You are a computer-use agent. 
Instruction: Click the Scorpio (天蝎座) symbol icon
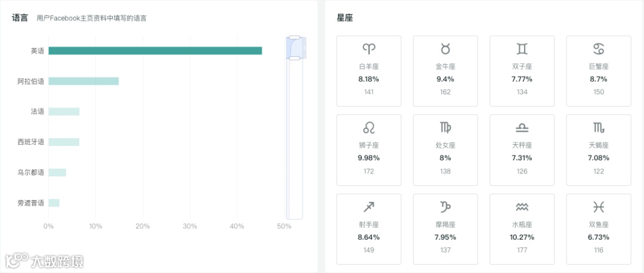(x=598, y=128)
